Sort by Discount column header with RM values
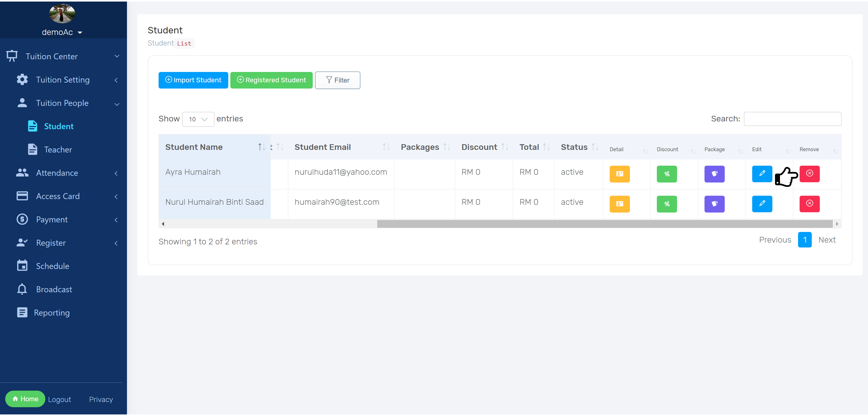 coord(484,147)
